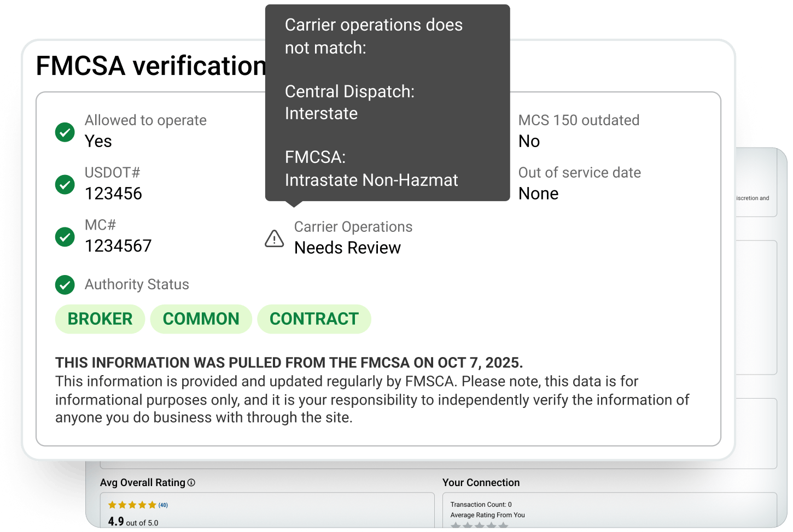This screenshot has width=793, height=532.
Task: Select the COMMON authority badge
Action: [201, 319]
